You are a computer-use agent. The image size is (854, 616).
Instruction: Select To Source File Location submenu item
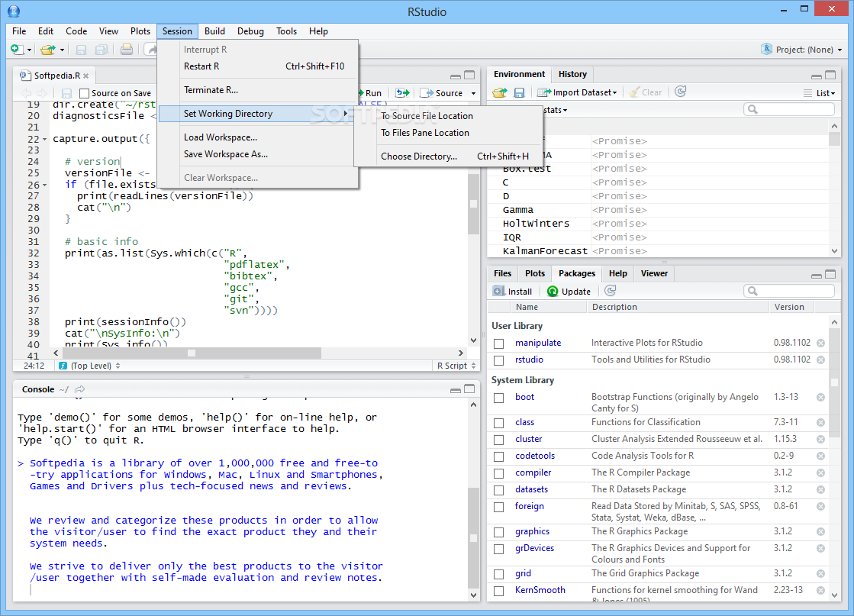coord(427,115)
